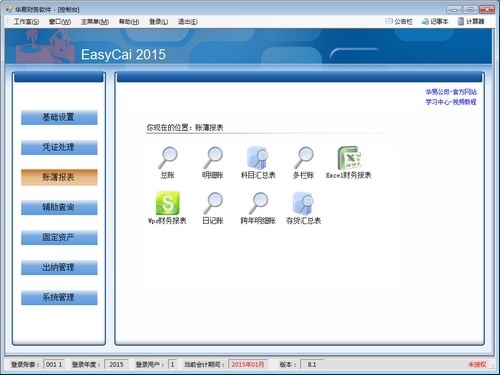Click the 你现在的位置：账簿报表 location text
The width and height of the screenshot is (500, 375).
click(185, 127)
